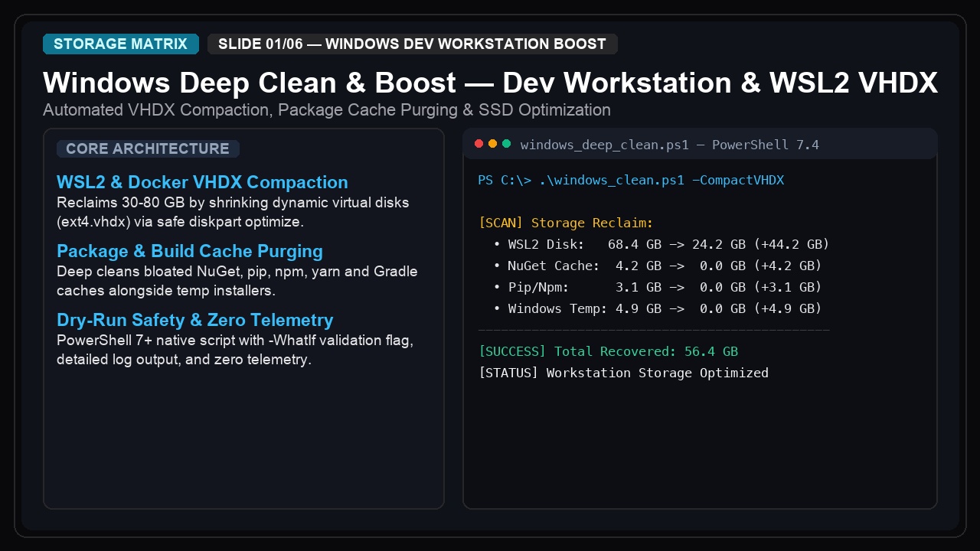
Task: Click the green dot in terminal title bar
Action: 506,144
